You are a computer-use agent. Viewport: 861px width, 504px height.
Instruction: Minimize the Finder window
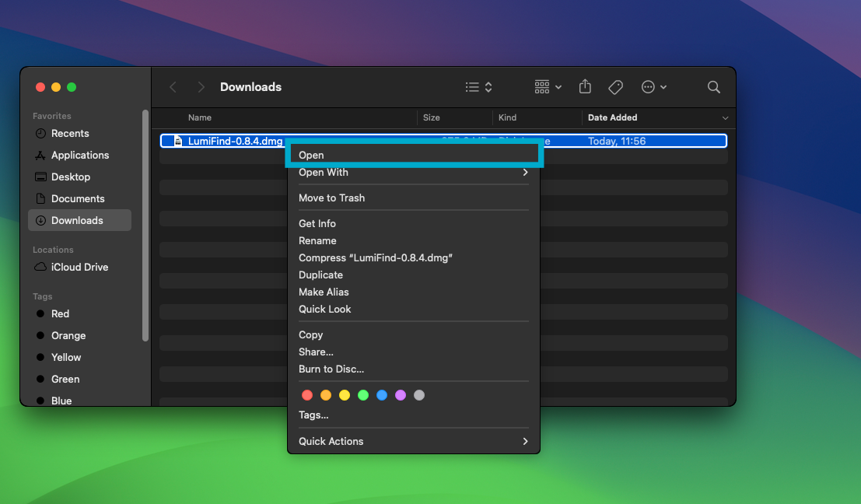point(56,87)
